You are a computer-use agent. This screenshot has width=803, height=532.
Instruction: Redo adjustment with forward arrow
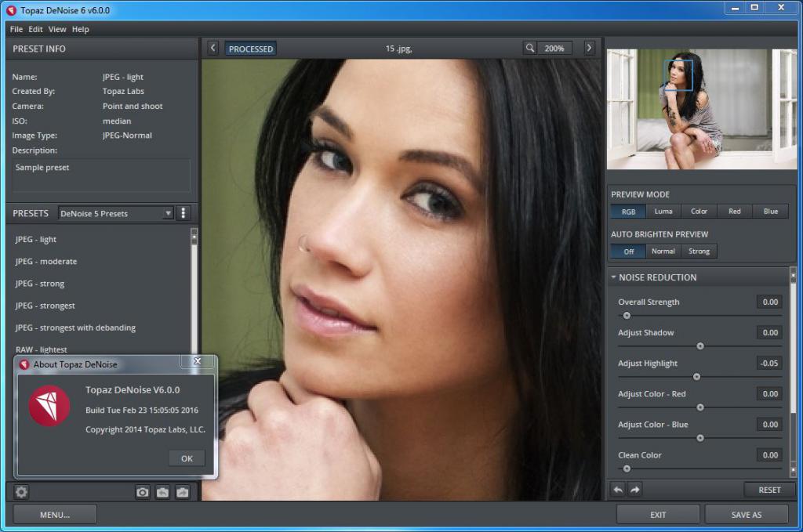(635, 490)
